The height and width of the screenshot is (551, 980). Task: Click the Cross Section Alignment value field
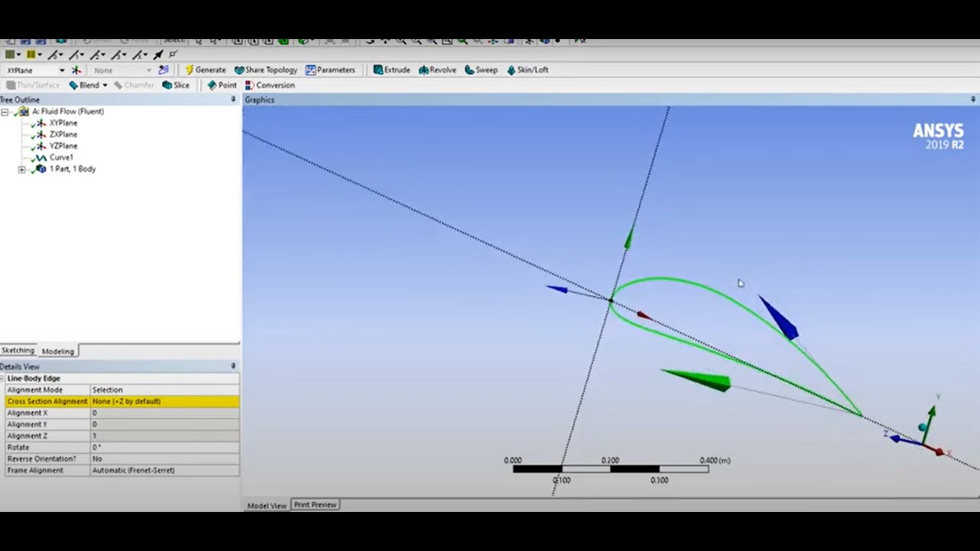click(x=165, y=402)
